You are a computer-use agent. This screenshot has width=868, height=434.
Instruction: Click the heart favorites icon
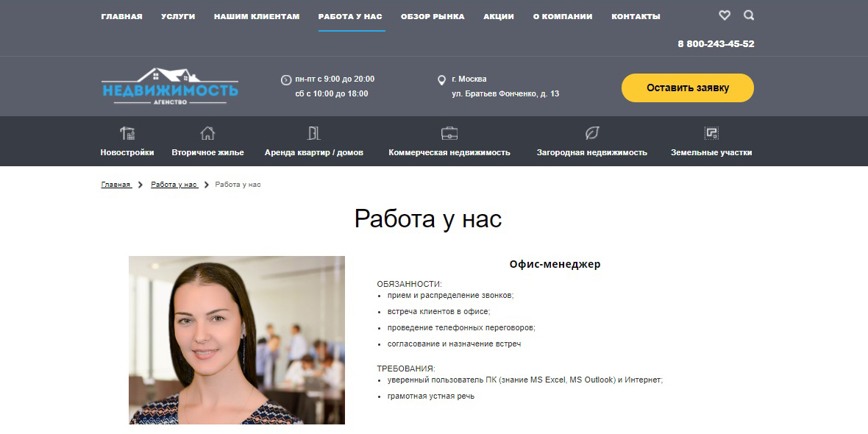pos(725,15)
